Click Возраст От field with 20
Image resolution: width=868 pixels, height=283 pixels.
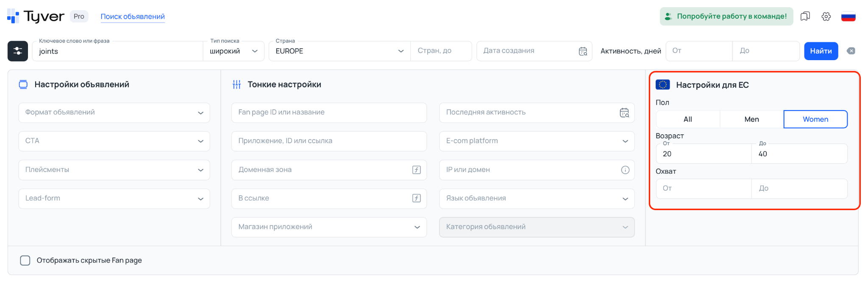point(704,153)
